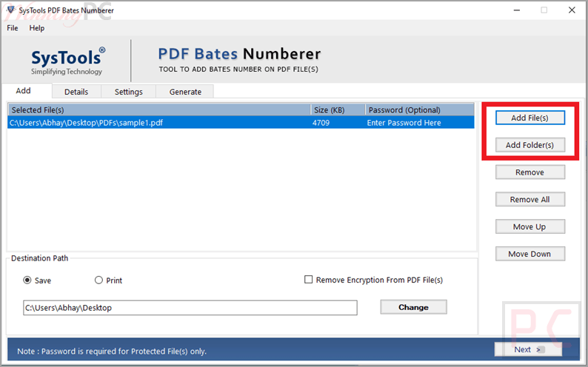This screenshot has width=588, height=367.
Task: Close the PDF Bates Numberer window
Action: (x=572, y=10)
